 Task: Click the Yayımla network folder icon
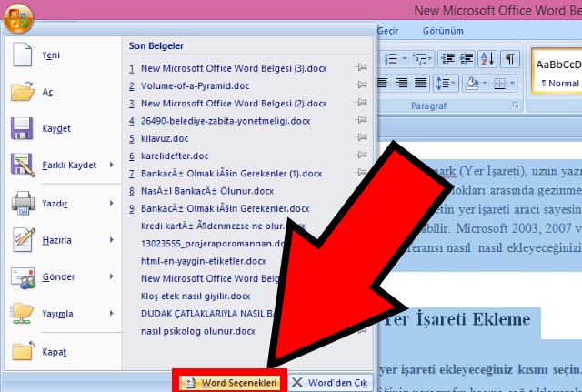23,313
